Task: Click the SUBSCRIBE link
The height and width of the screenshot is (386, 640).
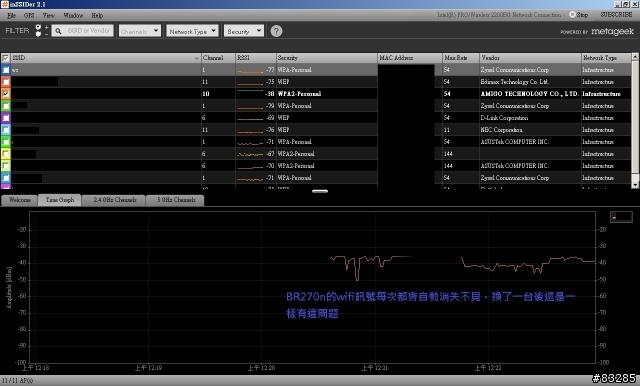Action: 616,15
